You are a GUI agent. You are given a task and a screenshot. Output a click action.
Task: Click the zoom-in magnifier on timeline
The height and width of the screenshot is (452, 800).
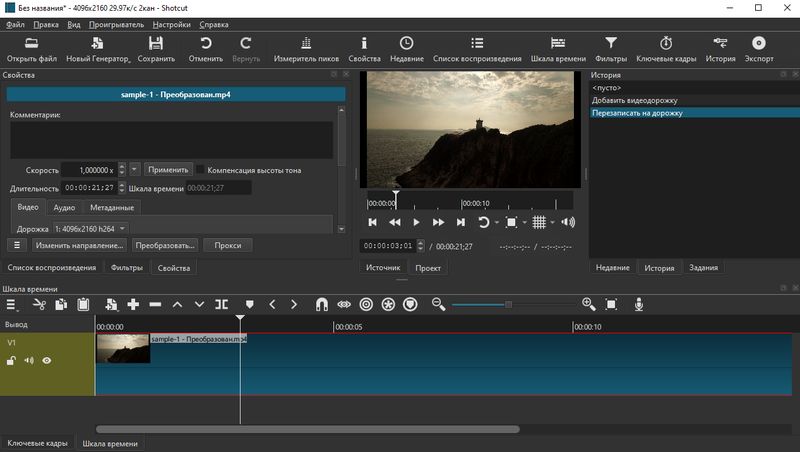click(x=588, y=304)
